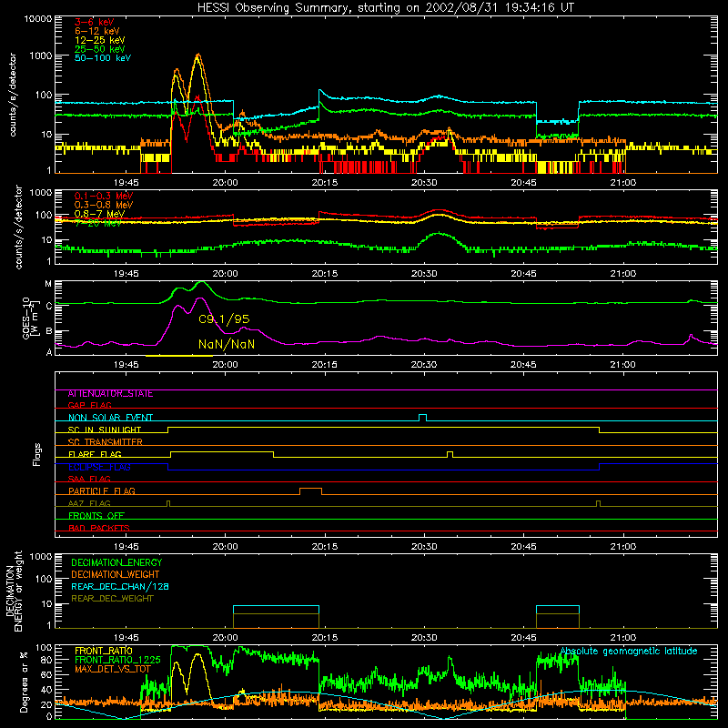Select the orange 6-12 keV legend label
The height and width of the screenshot is (728, 728).
[97, 31]
